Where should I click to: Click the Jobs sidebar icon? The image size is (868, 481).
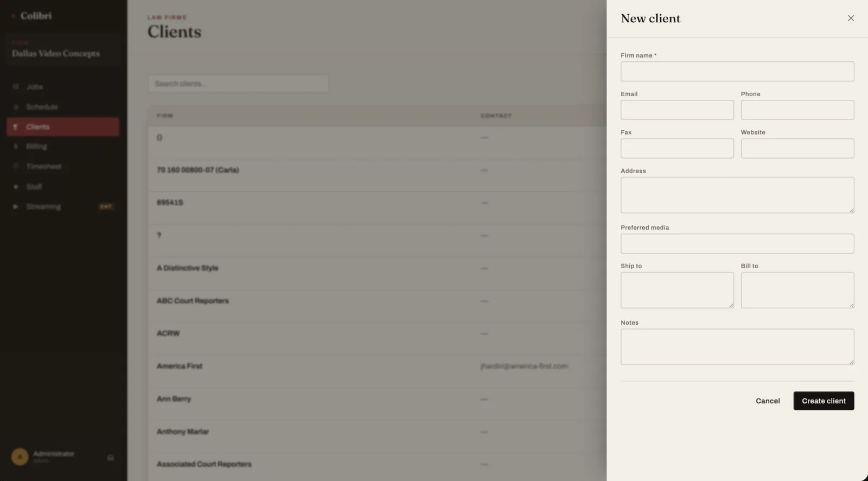pos(16,87)
